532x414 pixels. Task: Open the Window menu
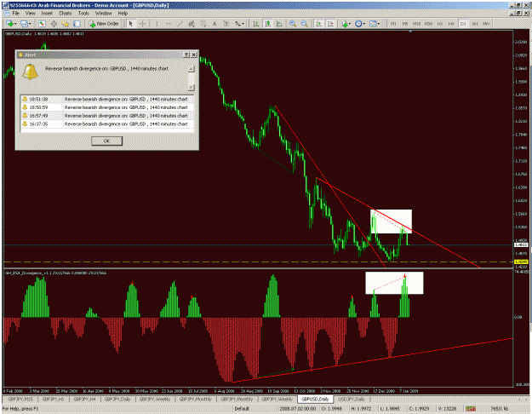pos(104,14)
